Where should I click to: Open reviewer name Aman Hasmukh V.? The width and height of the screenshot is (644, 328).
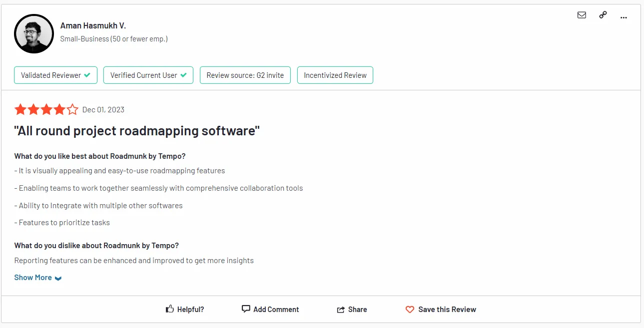coord(93,25)
